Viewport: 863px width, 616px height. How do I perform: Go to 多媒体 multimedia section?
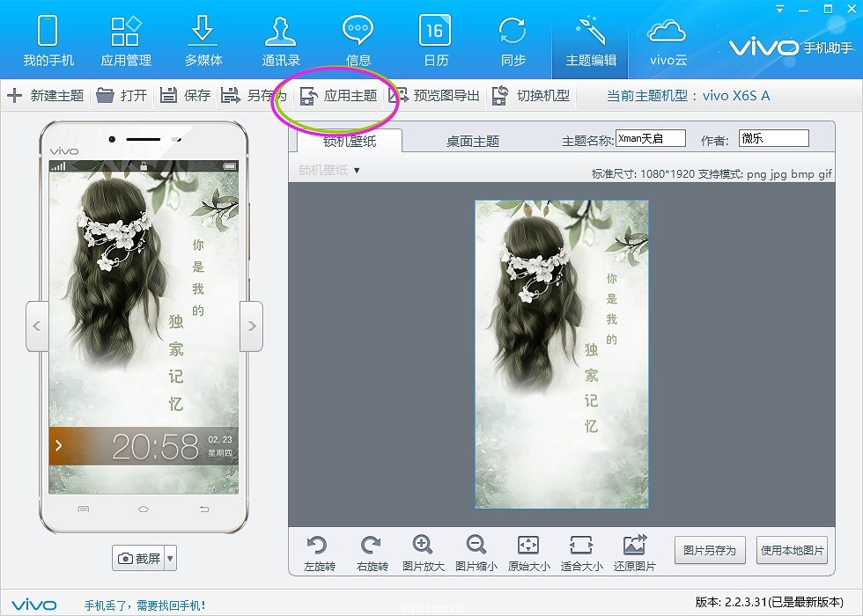[203, 41]
